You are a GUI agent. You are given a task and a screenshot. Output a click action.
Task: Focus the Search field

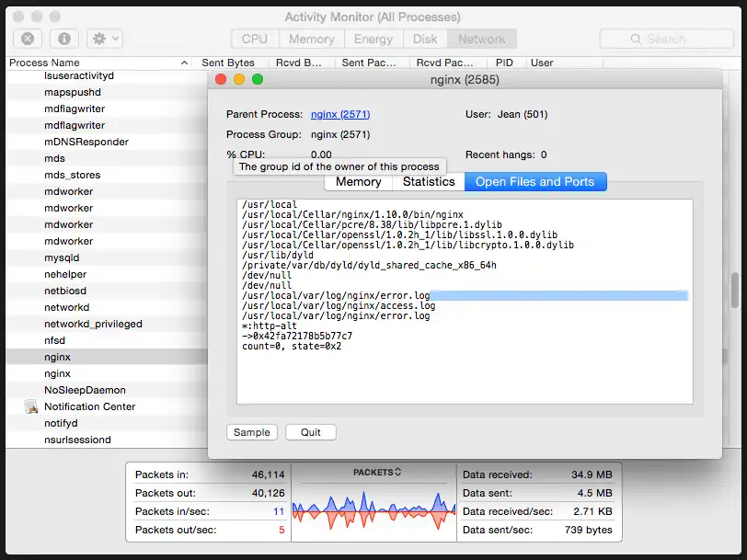point(666,39)
